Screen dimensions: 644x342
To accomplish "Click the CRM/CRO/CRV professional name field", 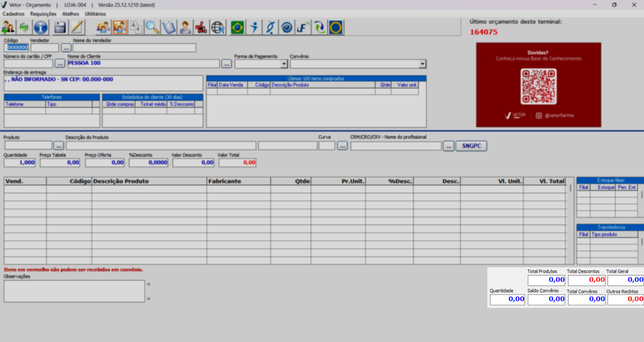I will [x=396, y=145].
